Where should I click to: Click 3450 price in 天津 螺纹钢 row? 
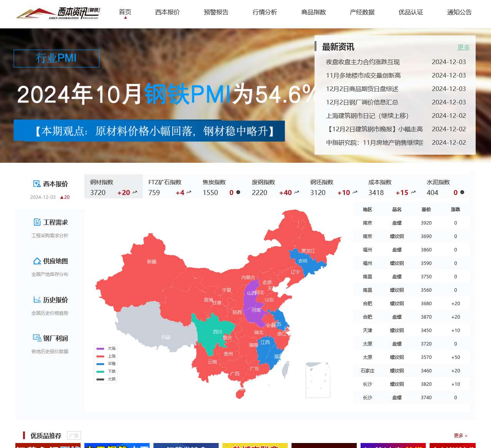click(x=426, y=331)
